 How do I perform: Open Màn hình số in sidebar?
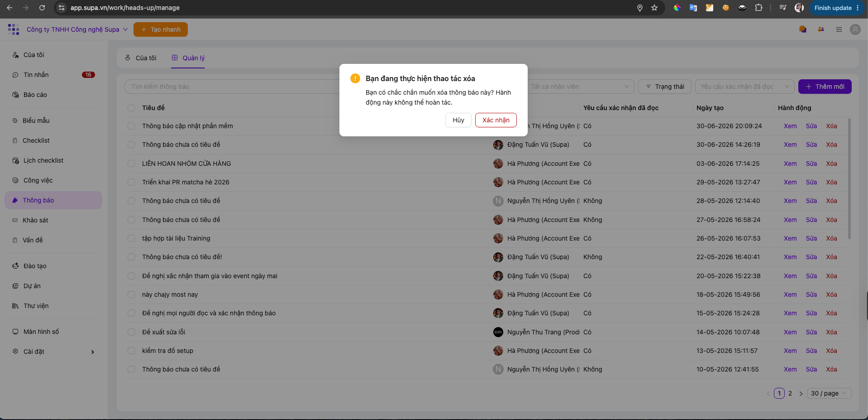(x=53, y=332)
